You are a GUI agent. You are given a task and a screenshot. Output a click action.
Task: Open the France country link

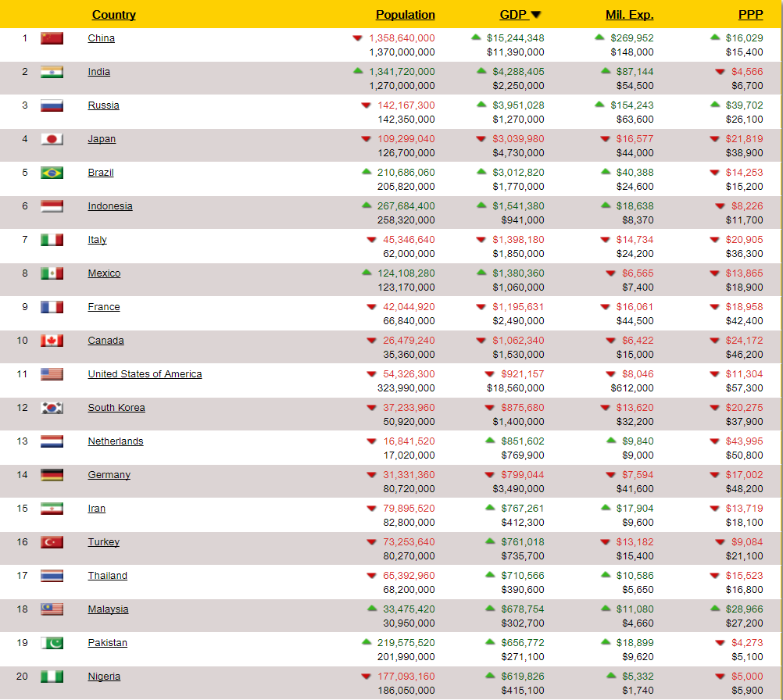(104, 306)
